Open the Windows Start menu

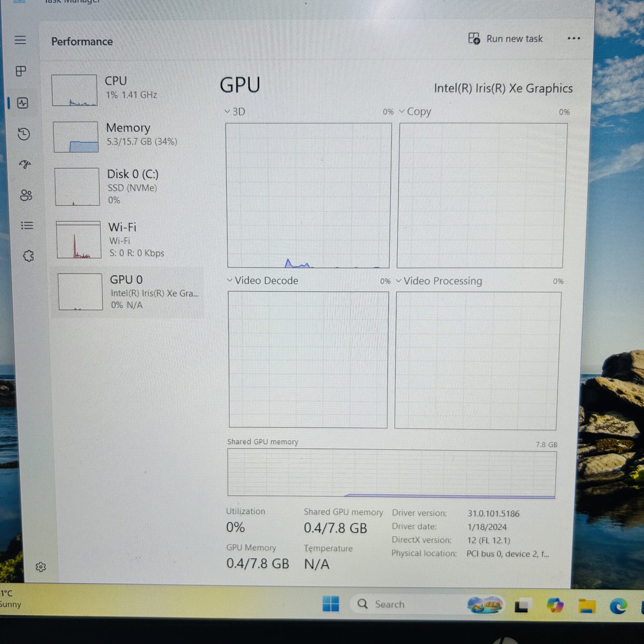tap(331, 604)
